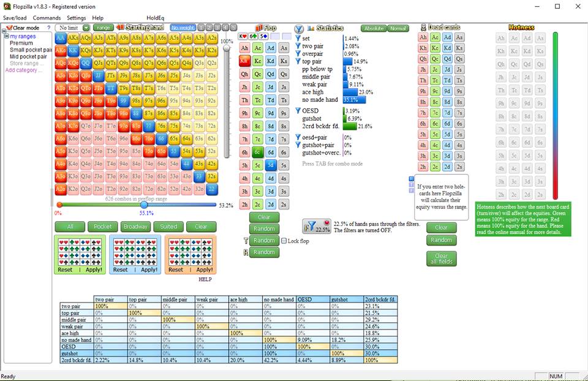Click the HELP text under suit grids

tap(205, 279)
